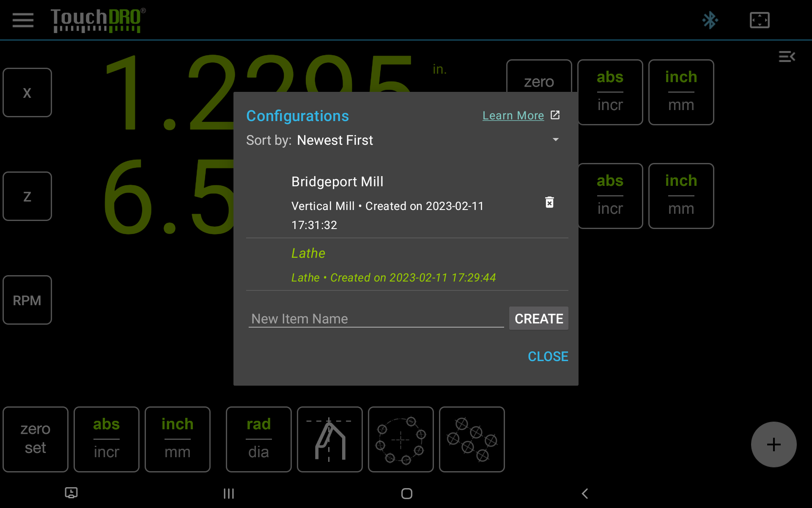Collapse the side panel with the chevron icon
The height and width of the screenshot is (508, 812).
(787, 56)
